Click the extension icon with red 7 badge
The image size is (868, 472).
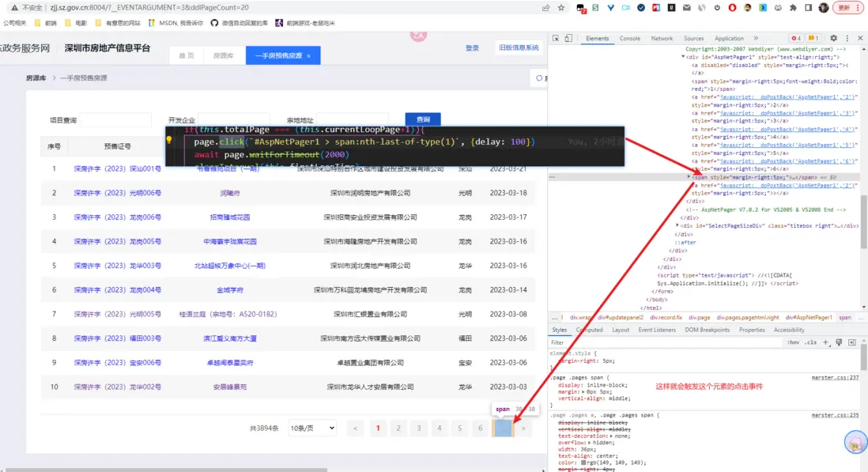pyautogui.click(x=581, y=8)
